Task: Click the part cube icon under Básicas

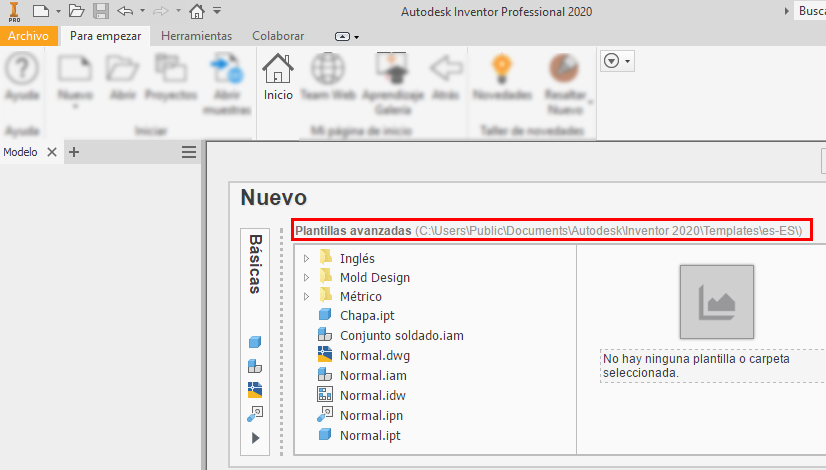Action: click(x=255, y=342)
